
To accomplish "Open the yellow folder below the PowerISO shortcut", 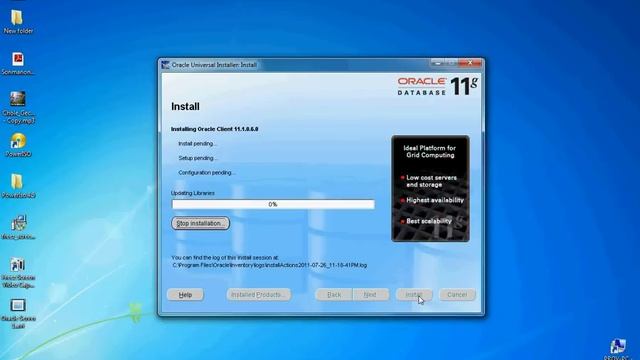I will (x=18, y=186).
